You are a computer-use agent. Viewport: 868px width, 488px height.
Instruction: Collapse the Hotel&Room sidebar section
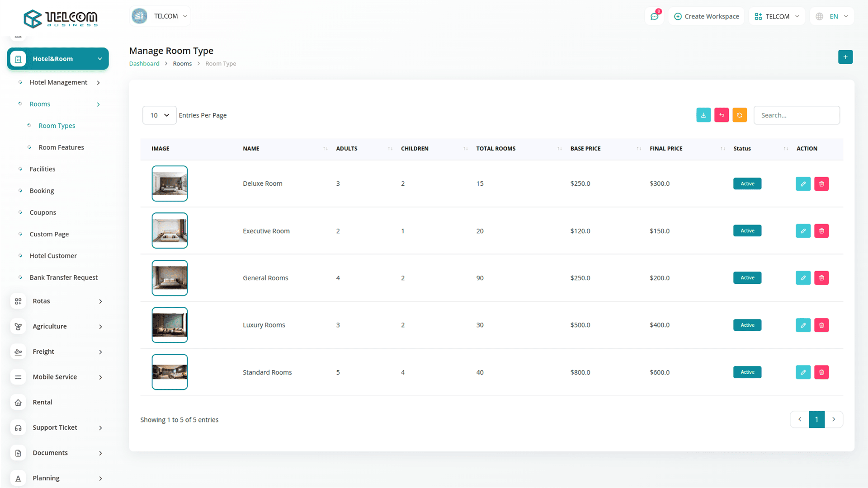58,59
